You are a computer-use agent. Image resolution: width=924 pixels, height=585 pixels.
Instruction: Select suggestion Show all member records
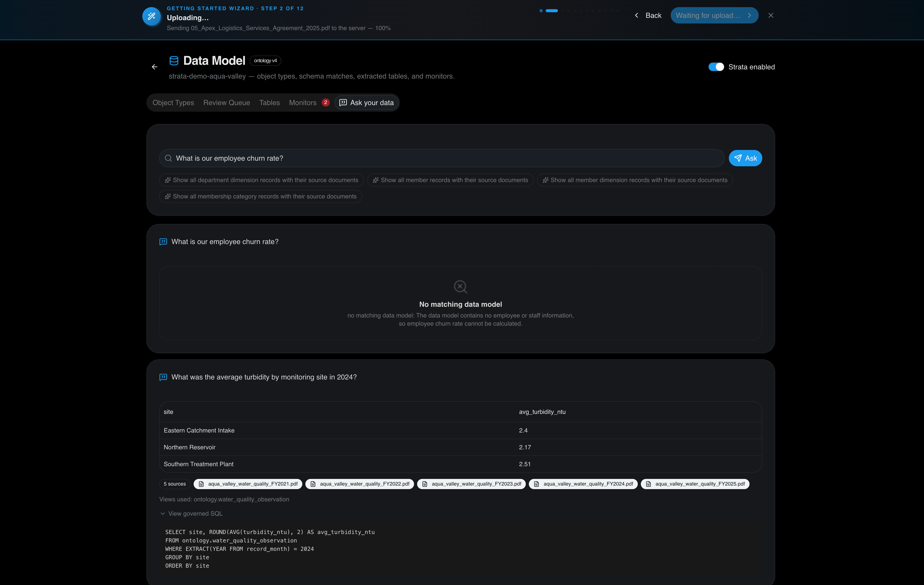pos(450,180)
